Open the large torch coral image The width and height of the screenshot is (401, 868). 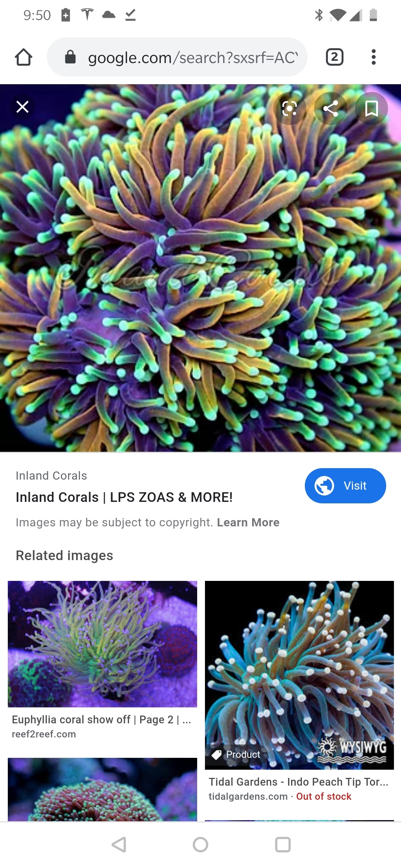click(x=200, y=268)
